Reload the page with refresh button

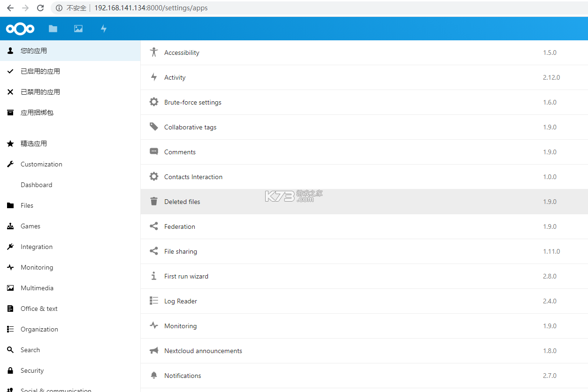(40, 8)
